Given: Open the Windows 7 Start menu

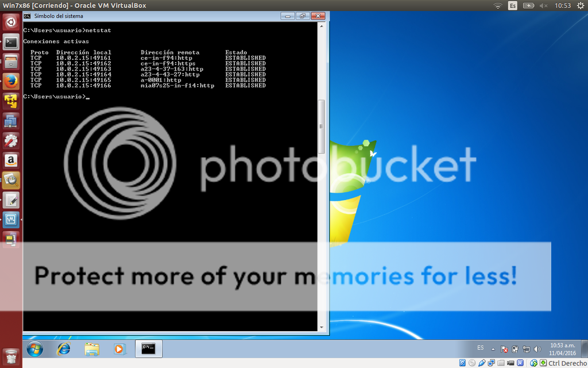Looking at the screenshot, I should coord(34,349).
